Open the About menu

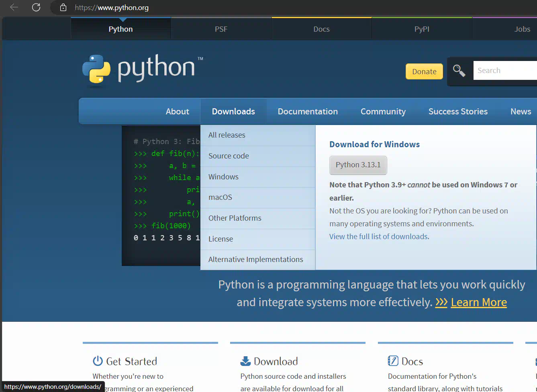178,112
